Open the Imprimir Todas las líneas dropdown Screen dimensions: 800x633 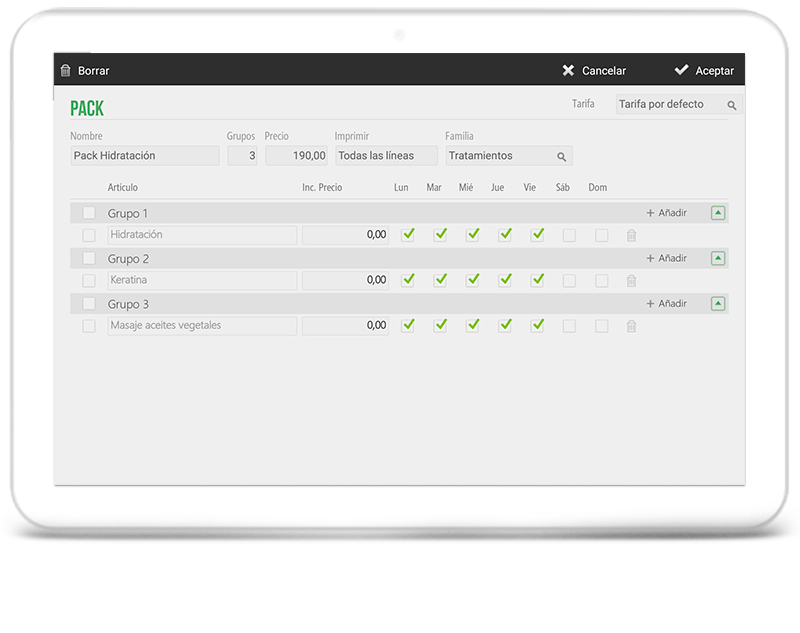click(386, 156)
